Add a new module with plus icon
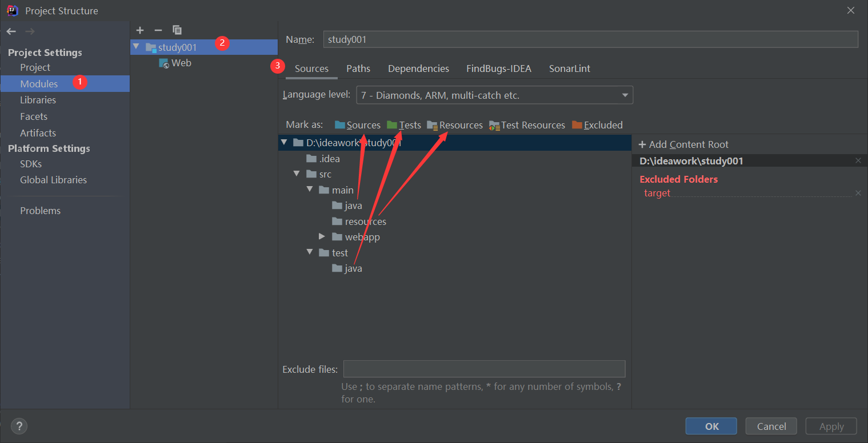This screenshot has height=443, width=868. (x=140, y=30)
